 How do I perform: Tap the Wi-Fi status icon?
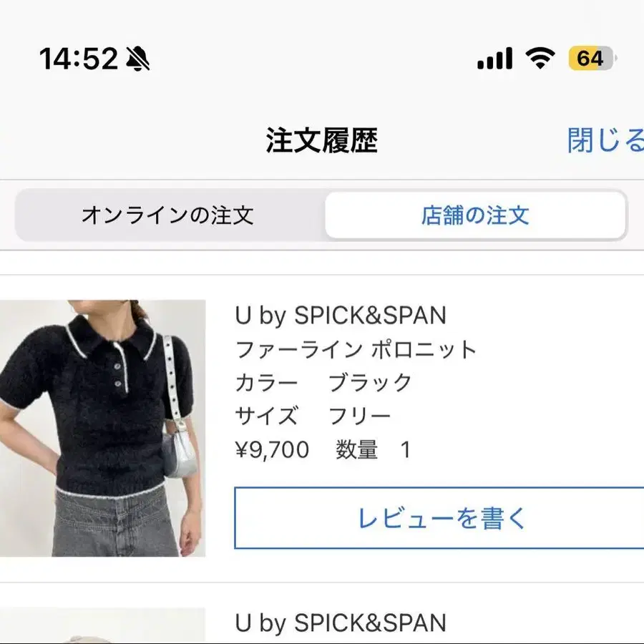click(540, 58)
